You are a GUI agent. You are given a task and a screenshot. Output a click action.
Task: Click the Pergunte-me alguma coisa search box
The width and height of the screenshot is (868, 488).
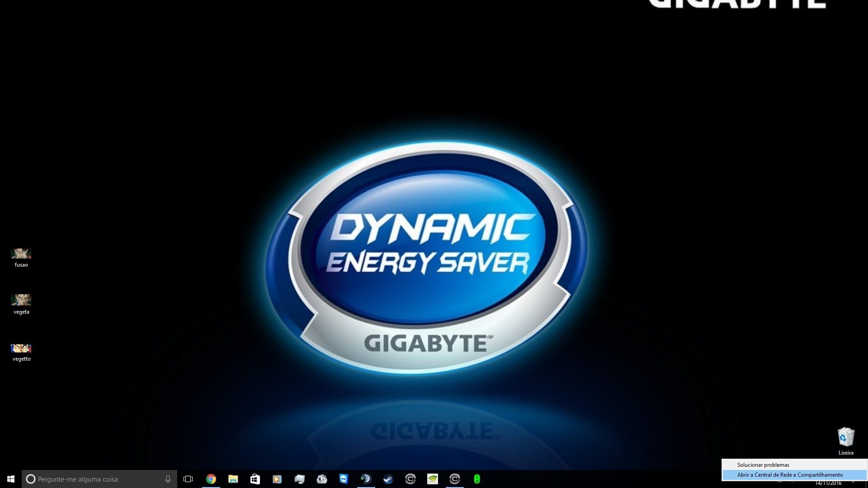point(99,479)
